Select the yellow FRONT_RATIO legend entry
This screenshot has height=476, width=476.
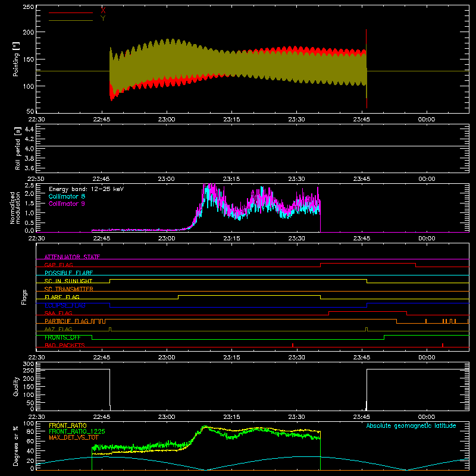[68, 425]
